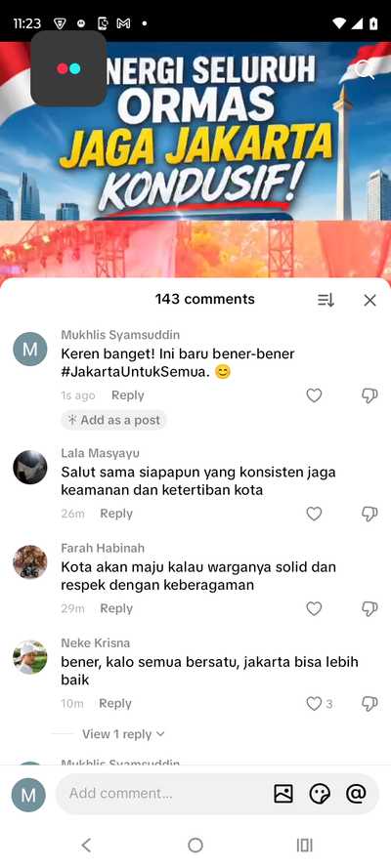The image size is (391, 868).
Task: Close the comments panel
Action: pos(369,300)
